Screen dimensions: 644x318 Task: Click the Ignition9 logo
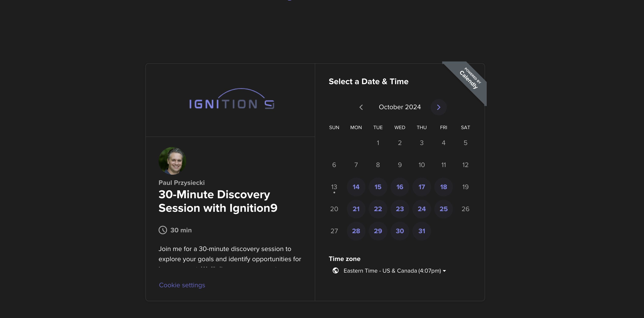[x=232, y=100]
